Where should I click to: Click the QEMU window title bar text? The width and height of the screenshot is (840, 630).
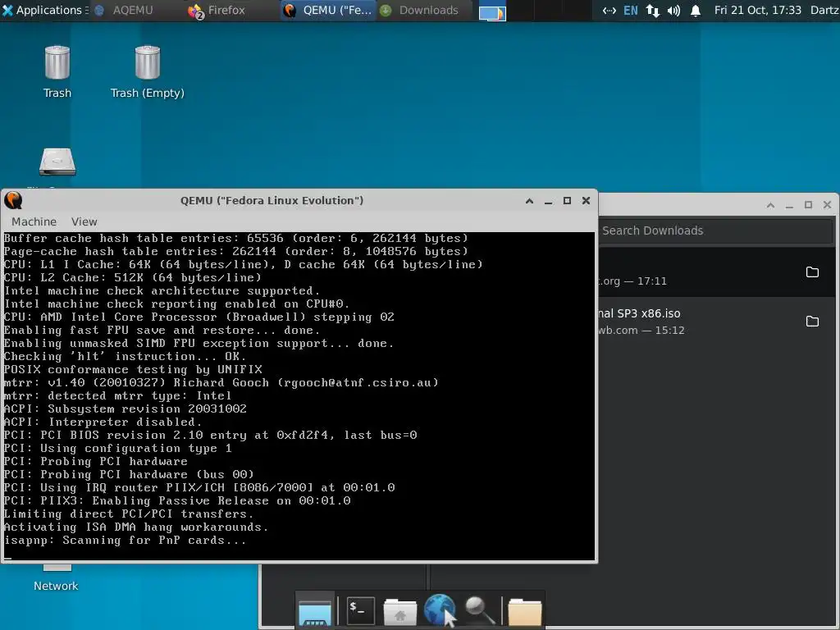tap(272, 200)
